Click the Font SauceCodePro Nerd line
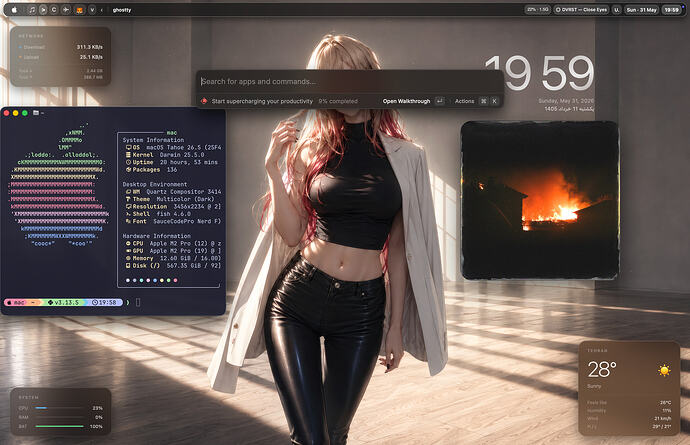Image resolution: width=690 pixels, height=445 pixels. [x=173, y=221]
